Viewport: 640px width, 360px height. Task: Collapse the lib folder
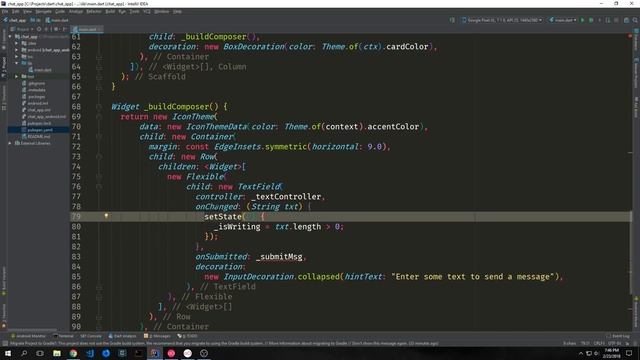(17, 63)
